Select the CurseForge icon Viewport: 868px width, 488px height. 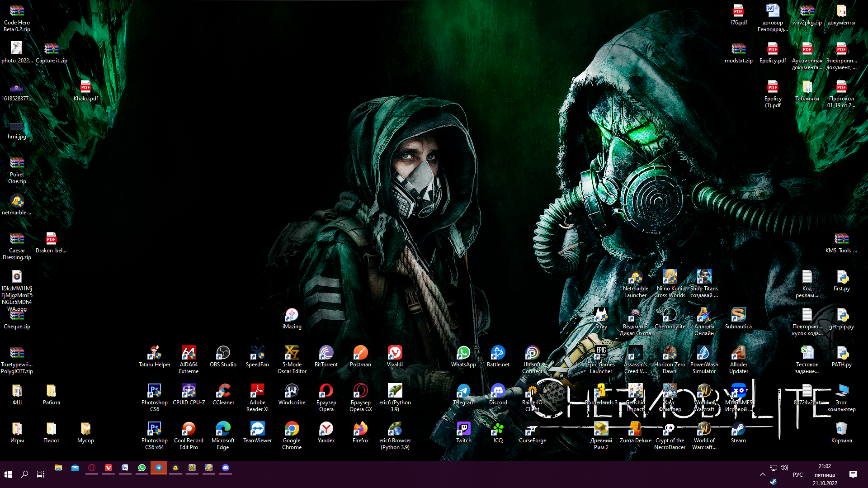(532, 432)
